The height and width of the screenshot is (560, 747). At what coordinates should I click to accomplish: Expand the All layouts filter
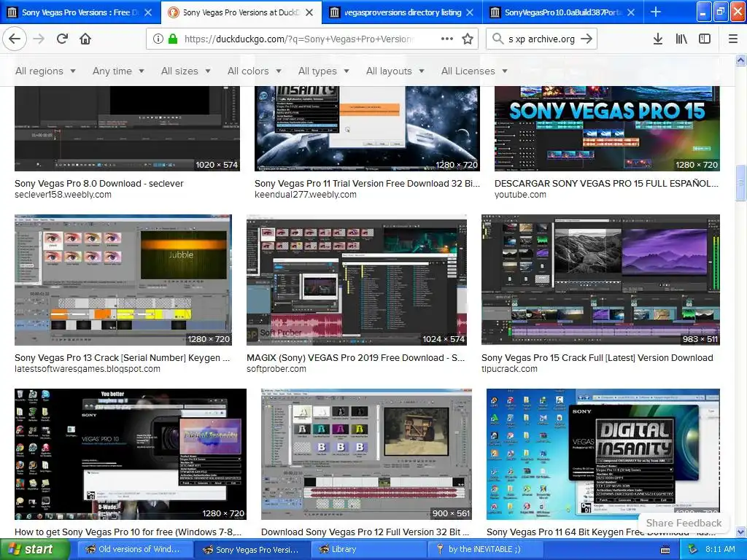pyautogui.click(x=395, y=71)
